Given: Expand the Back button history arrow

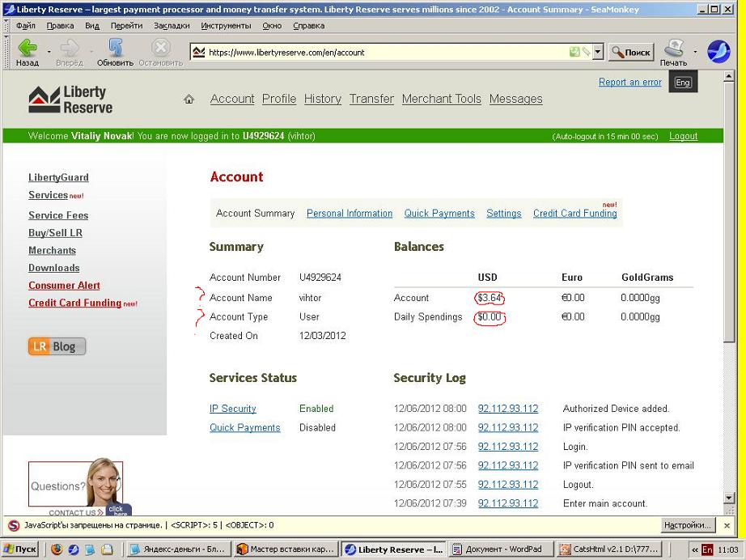Looking at the screenshot, I should tap(49, 51).
